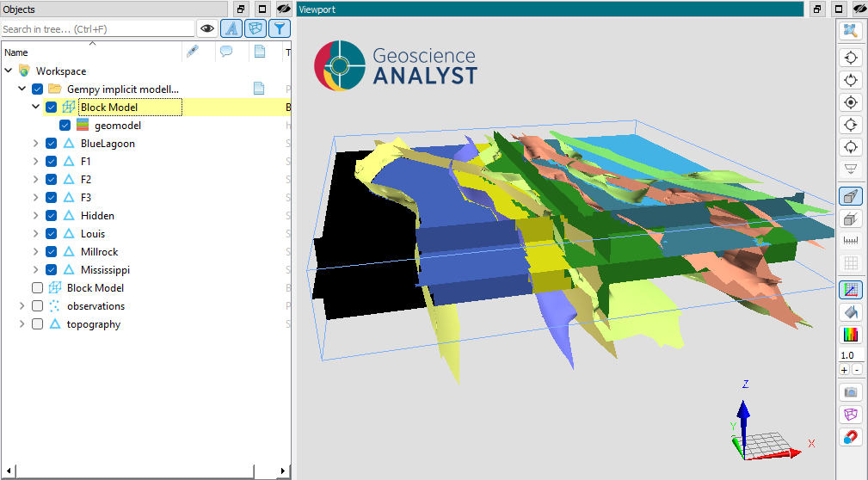The width and height of the screenshot is (868, 480).
Task: Click the eye icon beside search box
Action: pos(206,28)
